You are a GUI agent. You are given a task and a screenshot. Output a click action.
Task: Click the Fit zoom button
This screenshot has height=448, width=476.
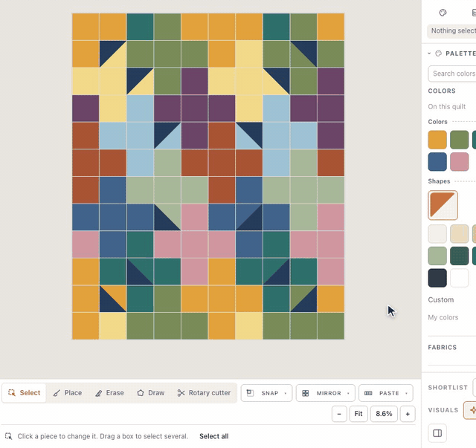click(358, 414)
